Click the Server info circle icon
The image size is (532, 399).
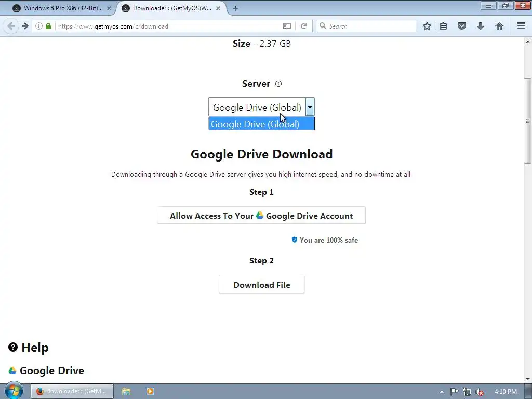click(278, 84)
